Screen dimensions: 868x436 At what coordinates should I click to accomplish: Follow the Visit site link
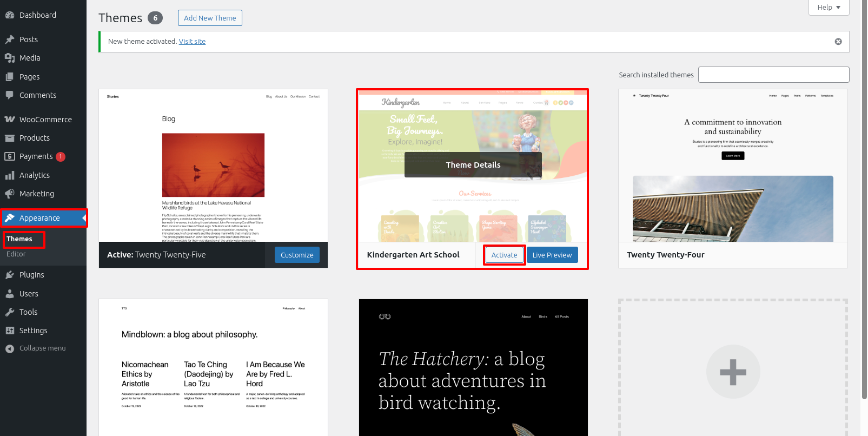(192, 41)
